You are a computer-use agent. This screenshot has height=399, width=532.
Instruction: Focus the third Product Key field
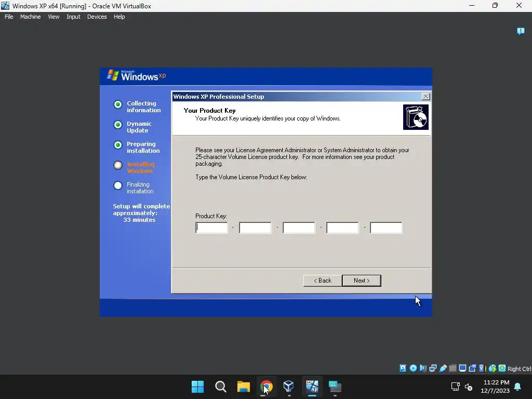click(299, 228)
